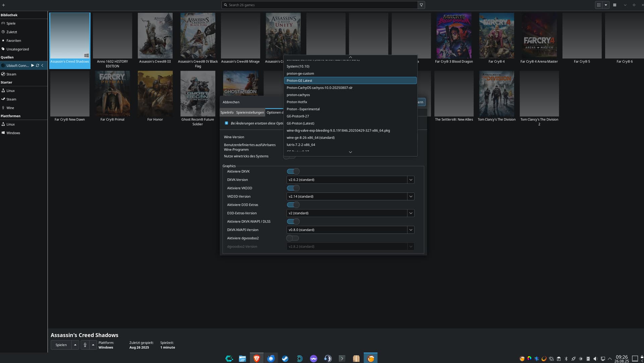Viewport: 644px width, 363px height.
Task: Open Steam from the taskbar
Action: pos(285,359)
